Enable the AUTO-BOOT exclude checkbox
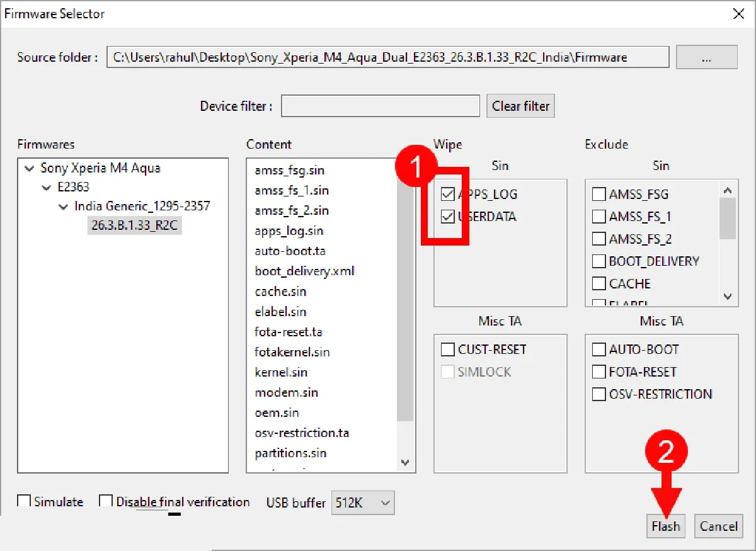The height and width of the screenshot is (551, 756). pos(599,349)
